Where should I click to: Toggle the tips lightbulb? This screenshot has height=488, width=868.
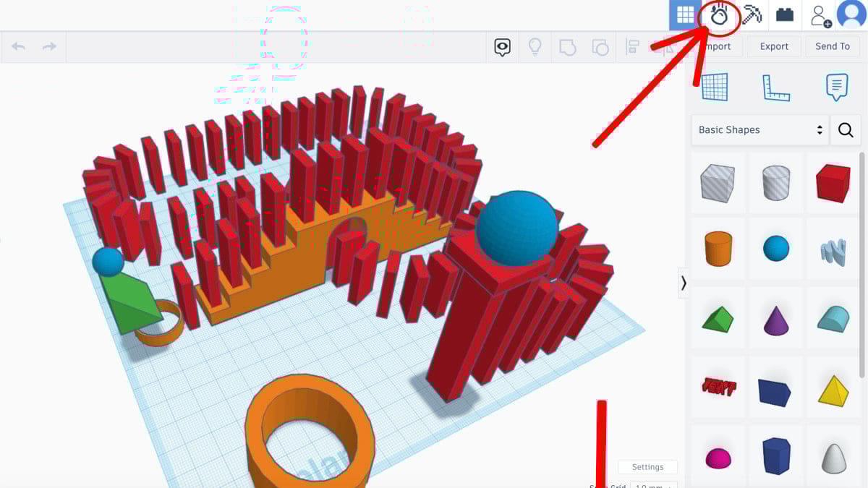[535, 46]
